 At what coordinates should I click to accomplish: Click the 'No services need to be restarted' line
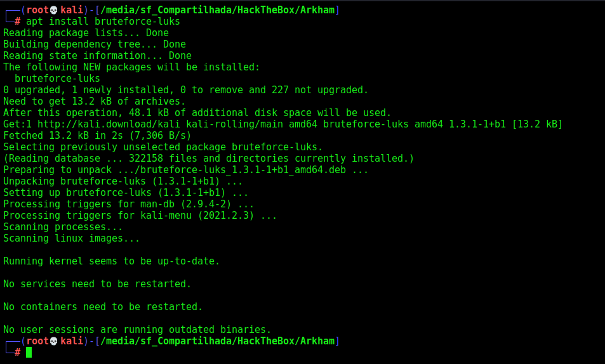(x=97, y=284)
